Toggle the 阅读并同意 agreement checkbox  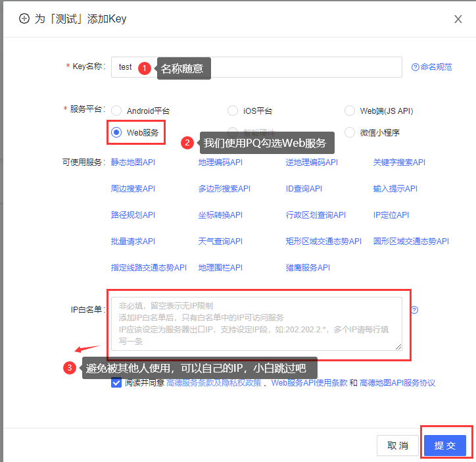(x=116, y=382)
